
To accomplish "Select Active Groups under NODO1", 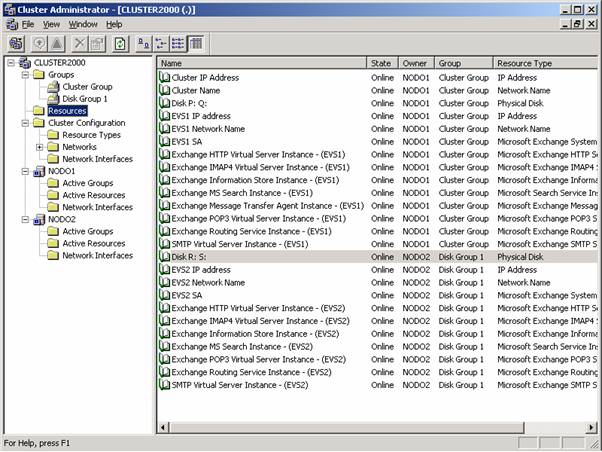I will (x=88, y=183).
